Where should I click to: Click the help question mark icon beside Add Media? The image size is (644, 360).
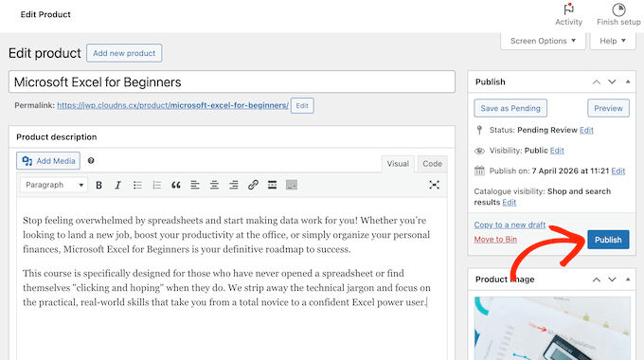(91, 161)
